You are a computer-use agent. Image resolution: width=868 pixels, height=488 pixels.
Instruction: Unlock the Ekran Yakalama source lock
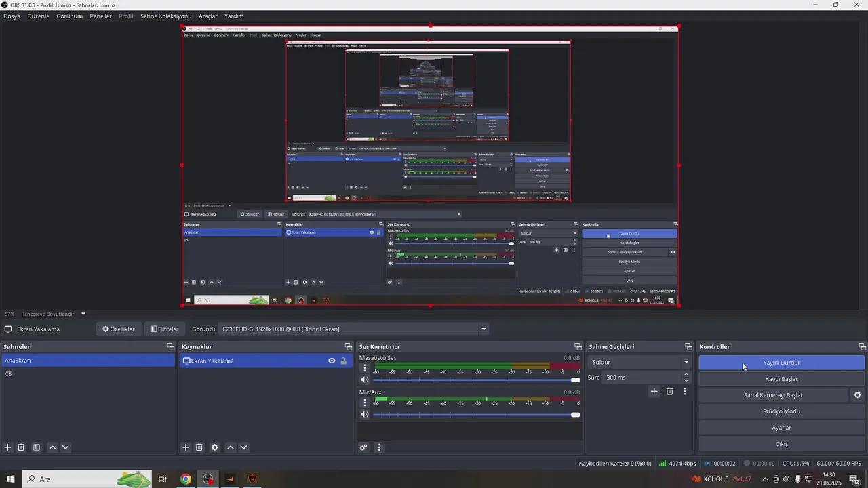(344, 361)
